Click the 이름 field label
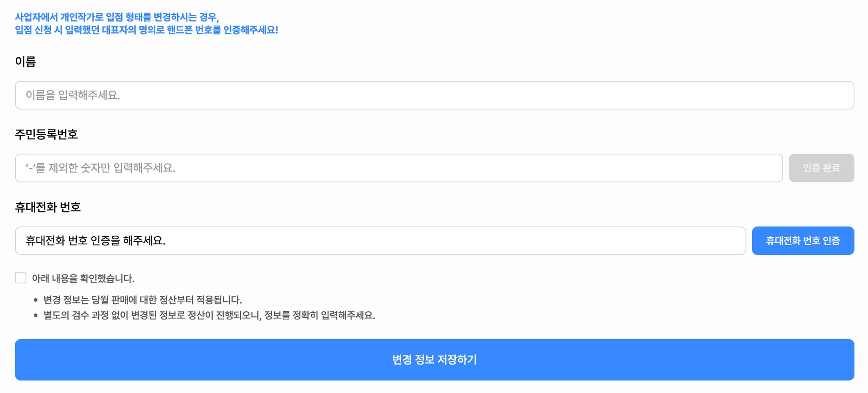 [25, 62]
